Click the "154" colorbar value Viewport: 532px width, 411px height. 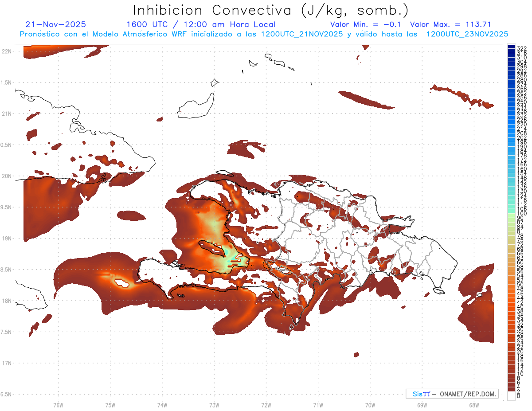[x=522, y=173]
